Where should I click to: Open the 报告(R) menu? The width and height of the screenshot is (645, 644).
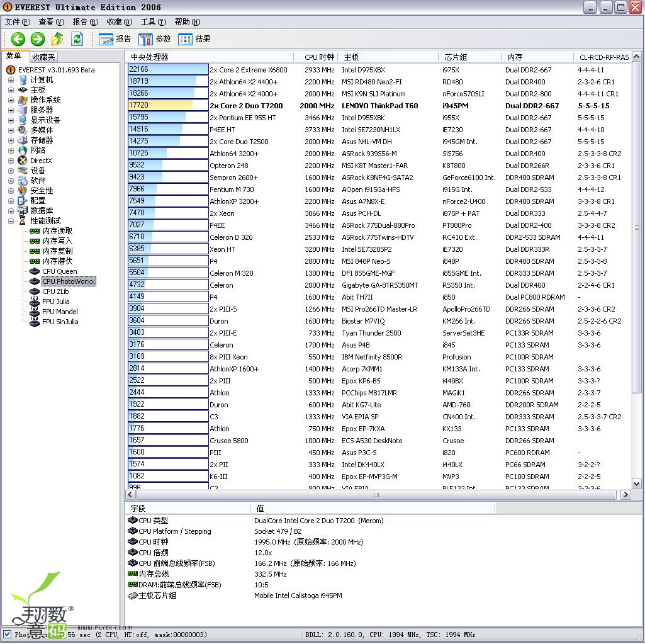click(x=86, y=22)
